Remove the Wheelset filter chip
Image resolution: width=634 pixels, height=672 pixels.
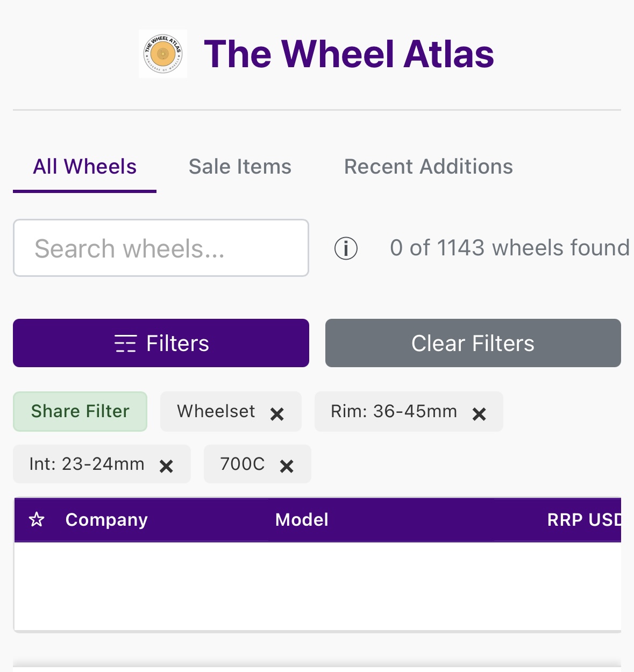pos(277,413)
